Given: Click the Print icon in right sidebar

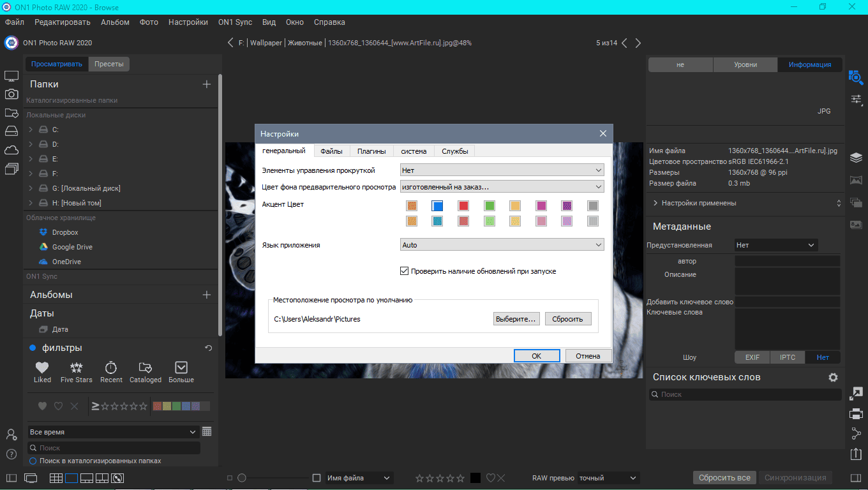Looking at the screenshot, I should [856, 413].
